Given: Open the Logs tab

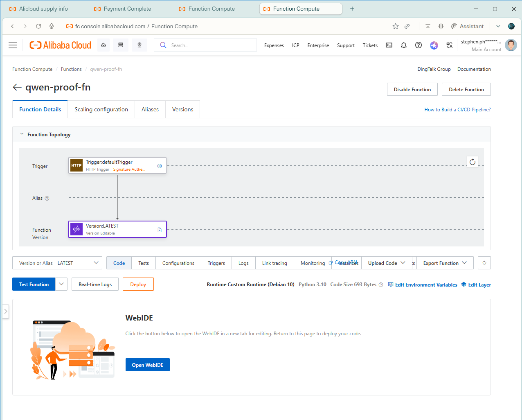Looking at the screenshot, I should [x=243, y=263].
